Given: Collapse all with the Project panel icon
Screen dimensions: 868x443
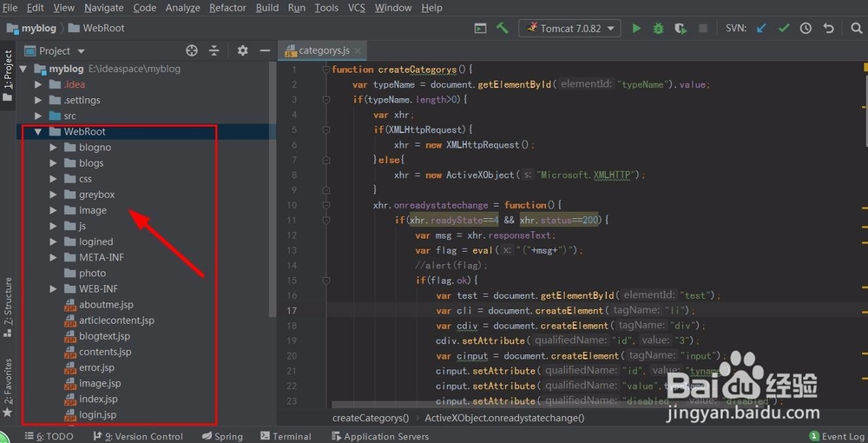Looking at the screenshot, I should pos(214,51).
